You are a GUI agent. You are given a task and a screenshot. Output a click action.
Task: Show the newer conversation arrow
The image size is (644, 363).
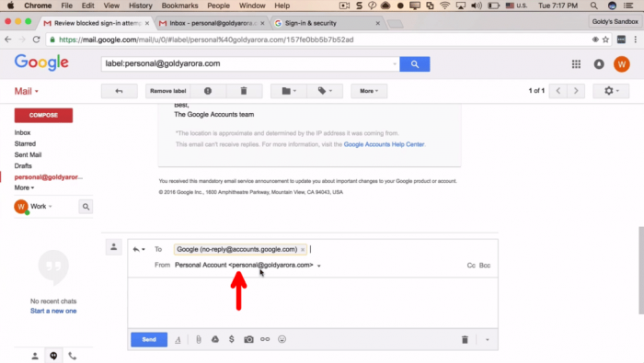click(x=558, y=91)
